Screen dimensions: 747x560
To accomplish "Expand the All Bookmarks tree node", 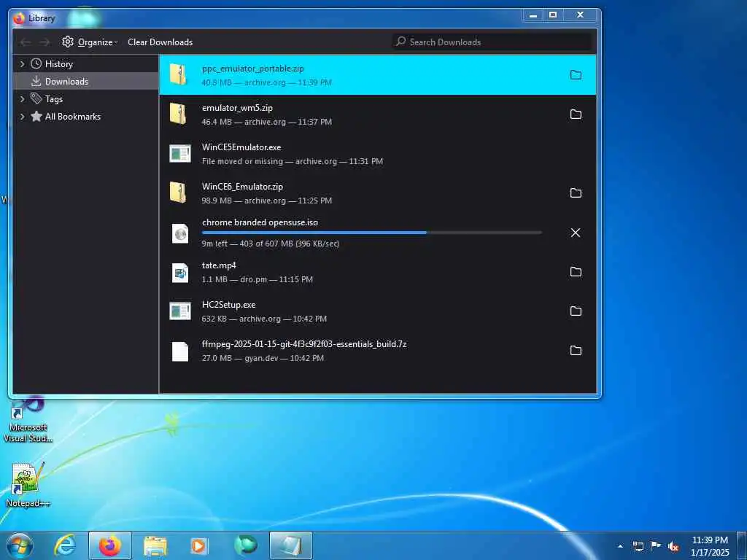I will 22,117.
